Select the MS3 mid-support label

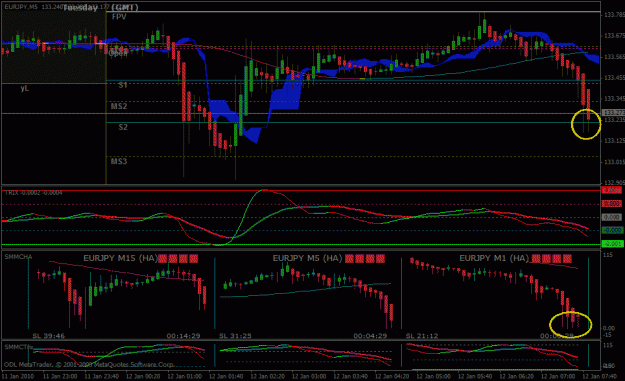[119, 161]
